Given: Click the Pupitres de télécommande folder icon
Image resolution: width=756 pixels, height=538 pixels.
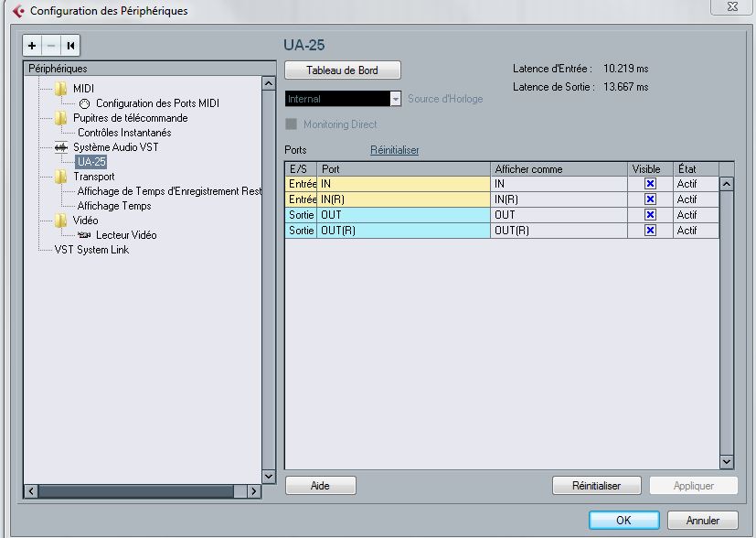Looking at the screenshot, I should pos(60,118).
